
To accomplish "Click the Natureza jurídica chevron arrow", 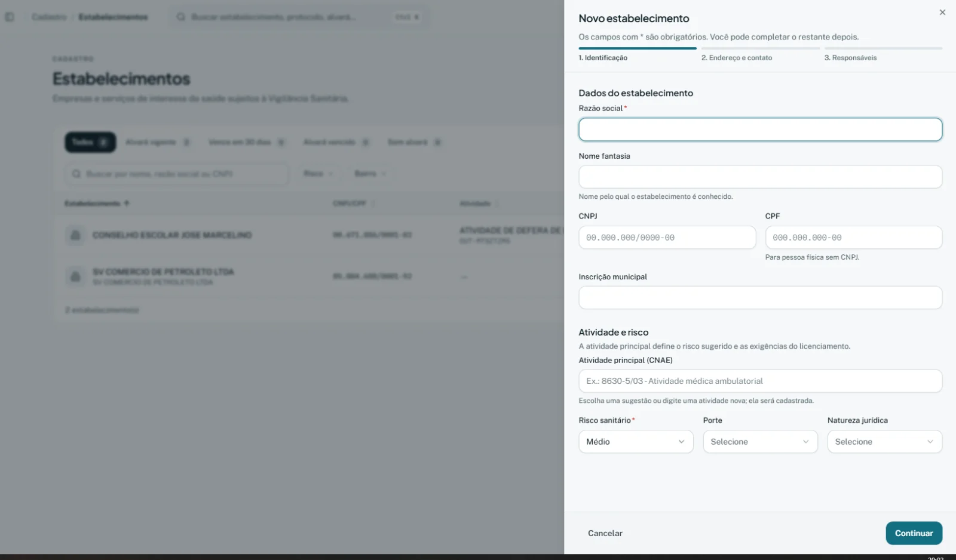I will (930, 442).
